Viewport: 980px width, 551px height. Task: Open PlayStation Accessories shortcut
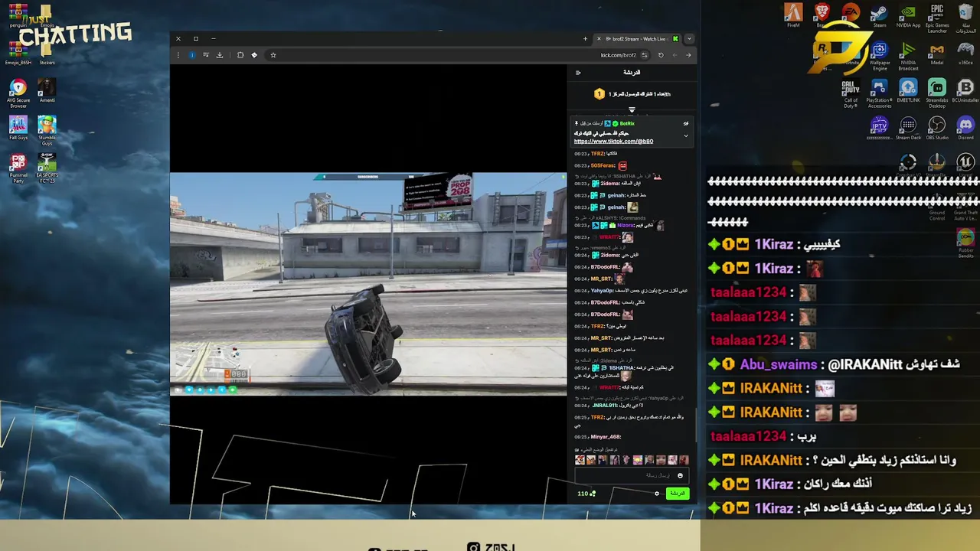click(880, 94)
